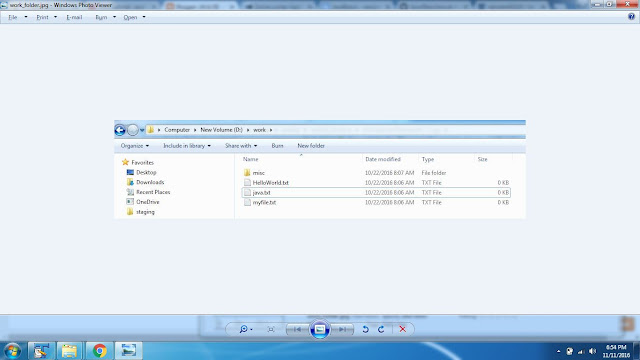Click Burn in the pictured Explorer toolbar
This screenshot has width=640, height=360.
(x=277, y=146)
